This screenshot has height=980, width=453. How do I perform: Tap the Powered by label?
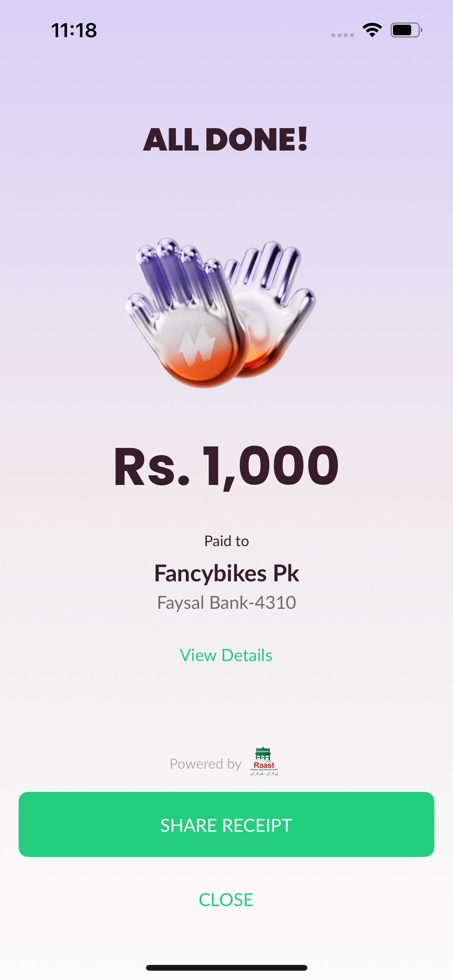coord(206,764)
